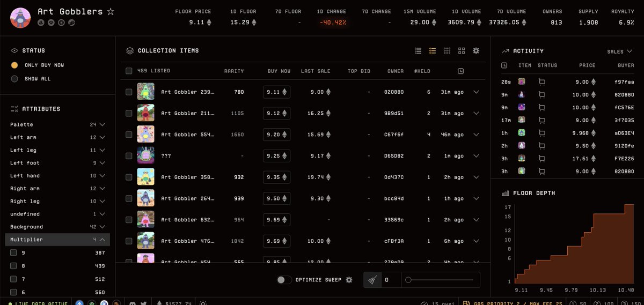This screenshot has height=305, width=644.
Task: Switch to large four-square grid view
Action: click(462, 50)
